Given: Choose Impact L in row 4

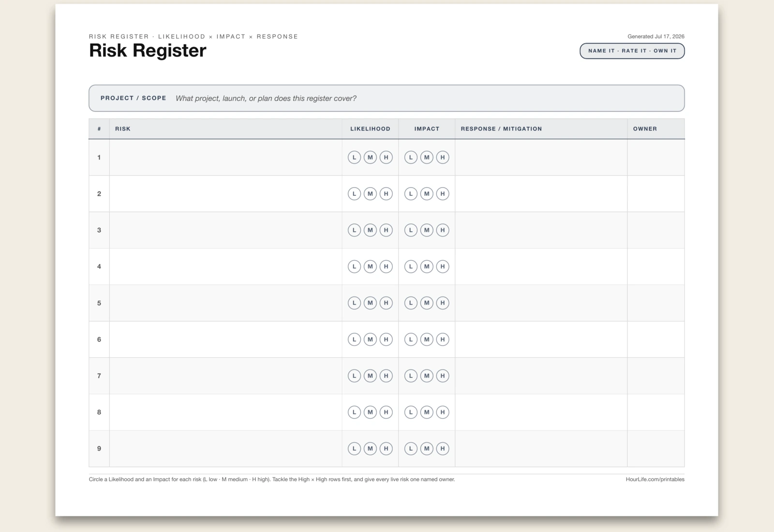Looking at the screenshot, I should [411, 266].
